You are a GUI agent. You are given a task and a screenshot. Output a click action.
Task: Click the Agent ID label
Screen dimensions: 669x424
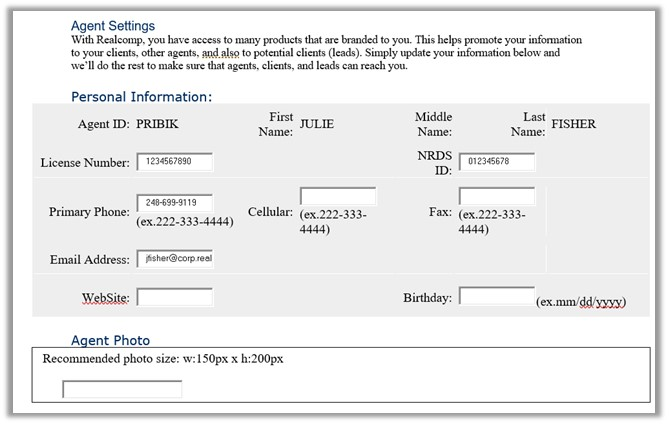pyautogui.click(x=104, y=124)
